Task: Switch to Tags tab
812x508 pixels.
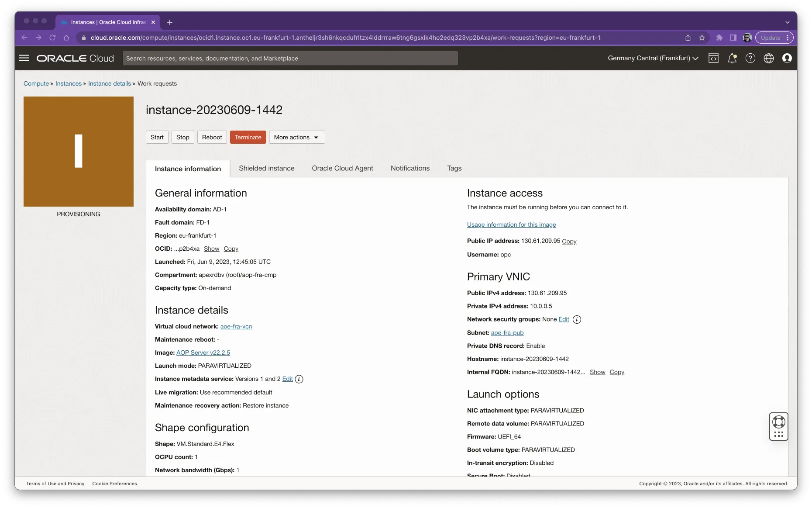Action: point(454,168)
